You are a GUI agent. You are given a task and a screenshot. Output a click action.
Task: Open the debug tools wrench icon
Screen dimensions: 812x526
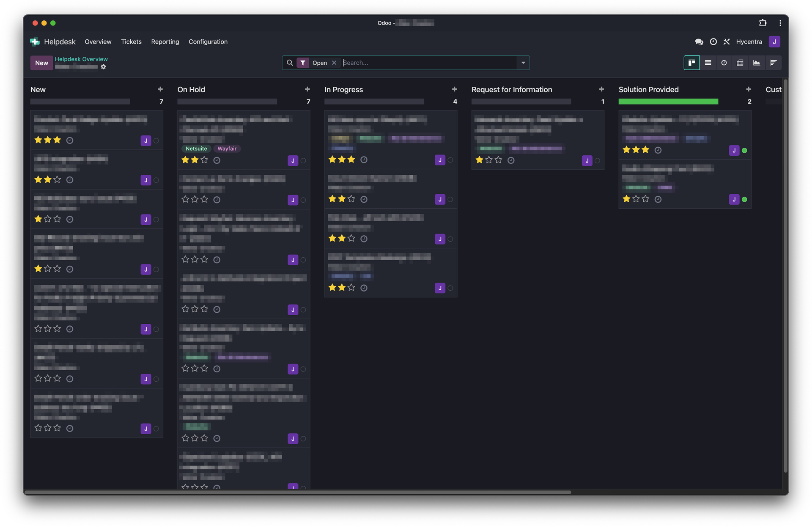(x=727, y=41)
